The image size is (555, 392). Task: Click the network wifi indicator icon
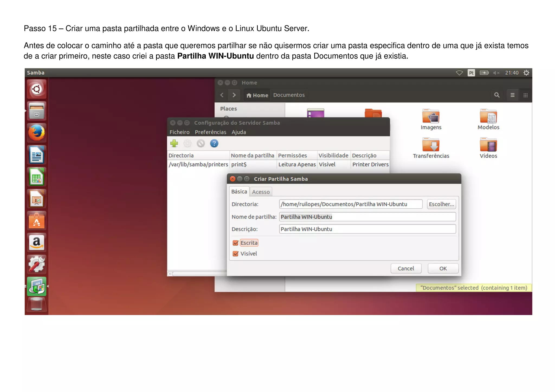[x=459, y=73]
